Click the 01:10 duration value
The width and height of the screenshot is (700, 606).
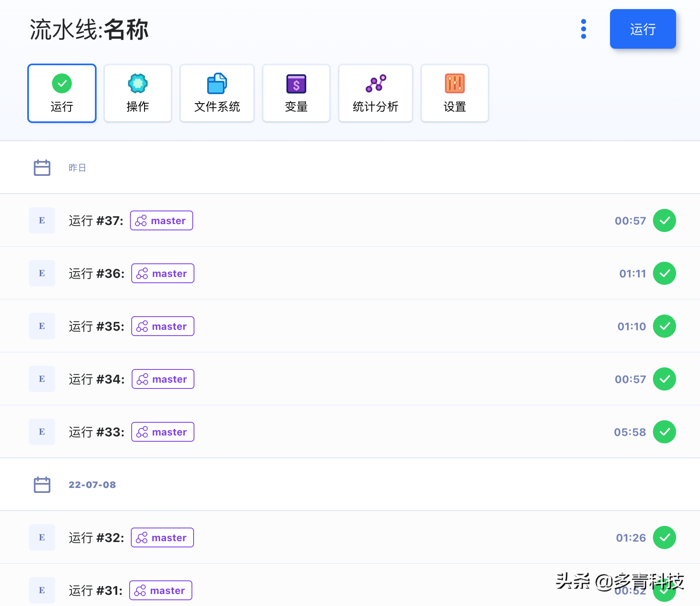(x=632, y=327)
